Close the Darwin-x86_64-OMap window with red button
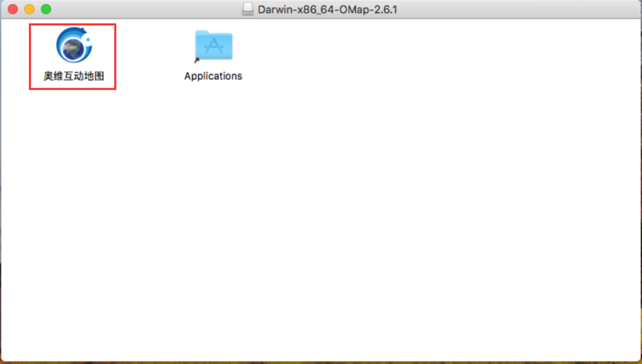642x364 pixels. [13, 9]
